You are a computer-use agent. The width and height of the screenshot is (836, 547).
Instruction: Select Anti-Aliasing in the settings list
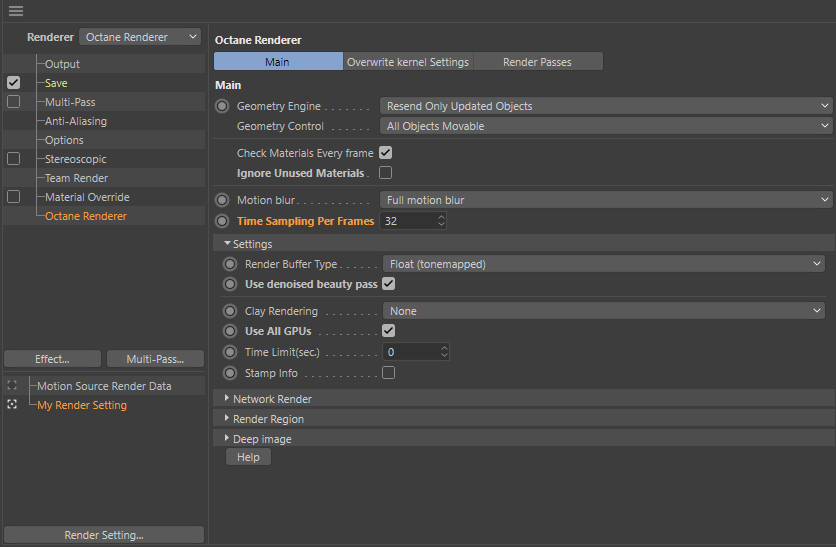76,121
